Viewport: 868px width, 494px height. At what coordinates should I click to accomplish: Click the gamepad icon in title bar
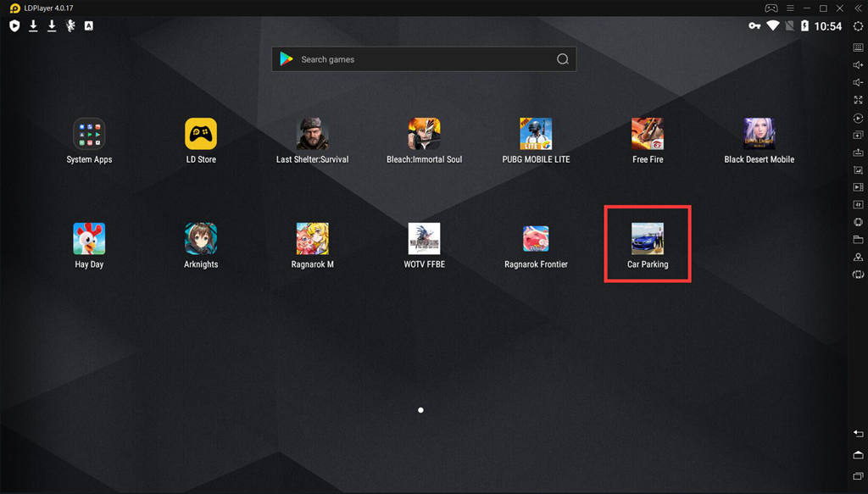pyautogui.click(x=771, y=8)
